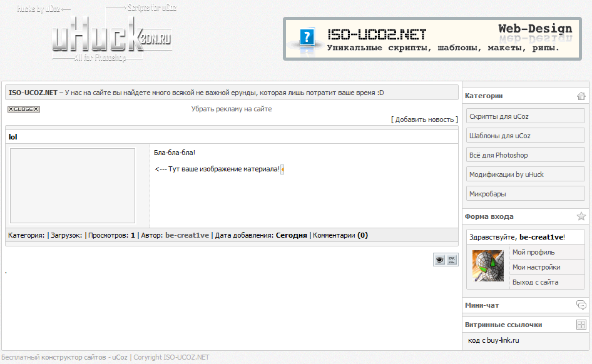The height and width of the screenshot is (364, 592).
Task: Click the grid icon beside Витринные ссылочки
Action: [x=581, y=325]
